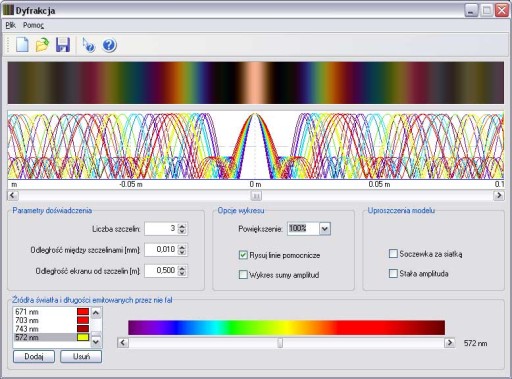
Task: Select the 671 nm wavelength entry
Action: [x=52, y=312]
